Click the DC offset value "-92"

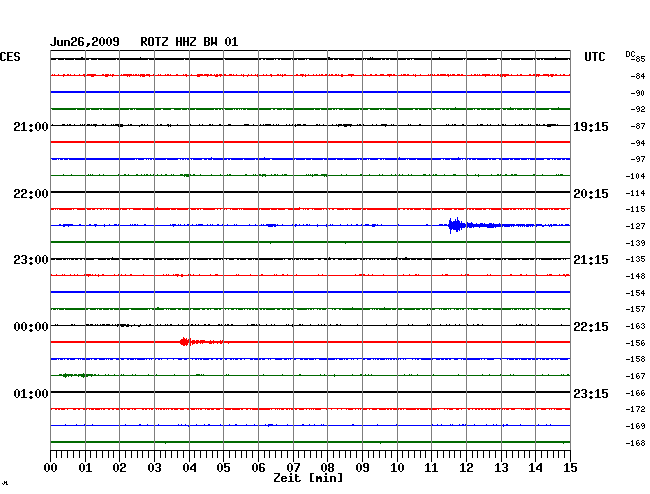click(638, 109)
